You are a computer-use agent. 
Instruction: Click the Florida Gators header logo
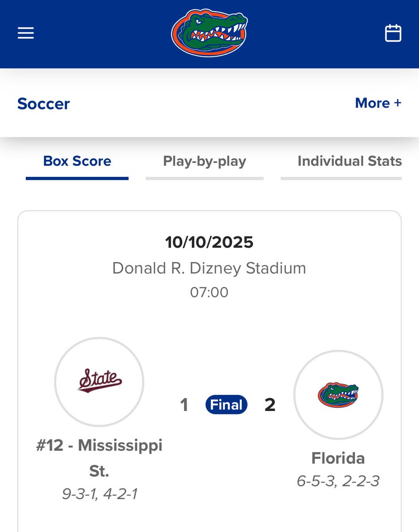[209, 34]
